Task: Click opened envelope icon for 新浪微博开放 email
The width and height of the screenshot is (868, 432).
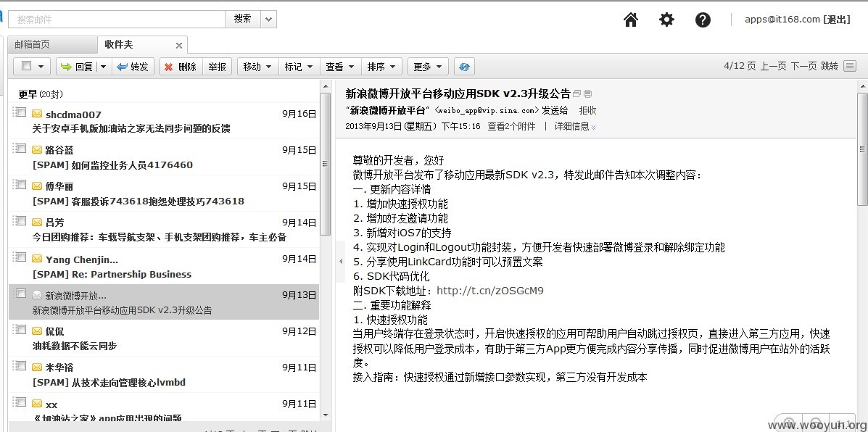Action: pyautogui.click(x=37, y=295)
